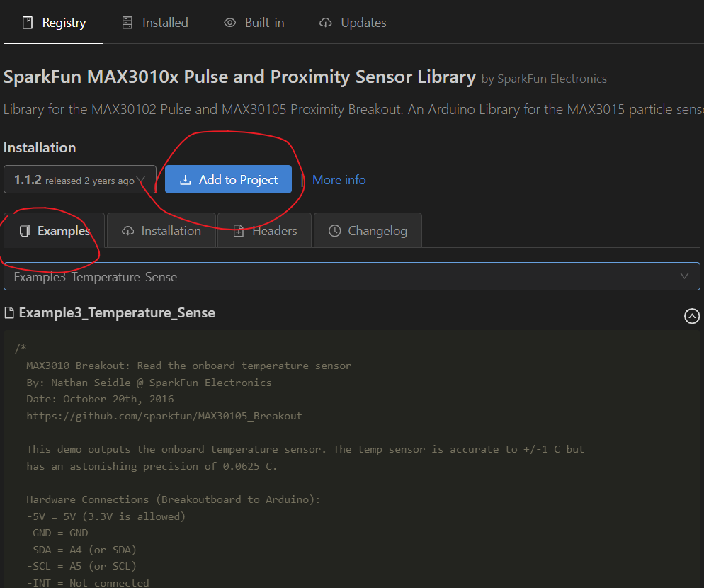This screenshot has height=588, width=704.
Task: Click the Changelog tab clock icon
Action: tap(334, 231)
